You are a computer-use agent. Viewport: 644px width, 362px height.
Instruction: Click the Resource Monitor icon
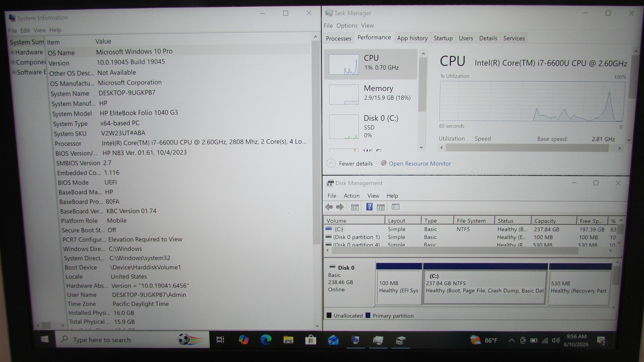pos(384,163)
